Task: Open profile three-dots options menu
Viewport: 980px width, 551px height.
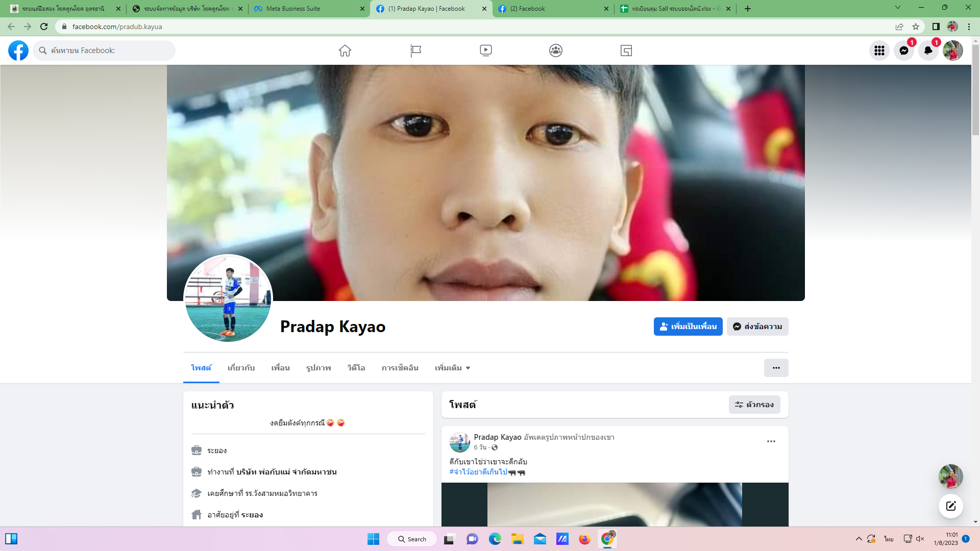Action: point(776,368)
